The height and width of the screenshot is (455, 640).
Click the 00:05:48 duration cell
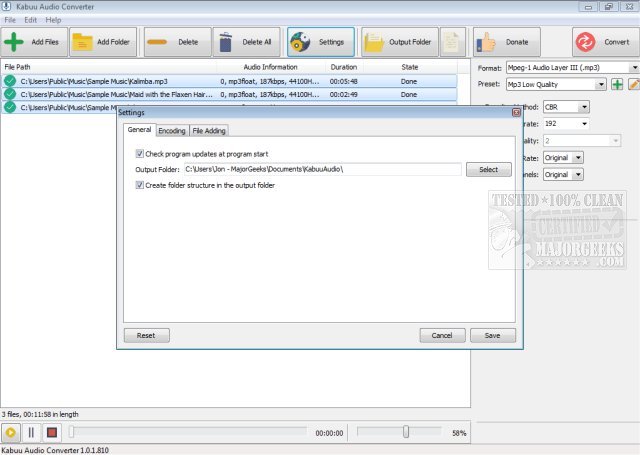pyautogui.click(x=344, y=81)
